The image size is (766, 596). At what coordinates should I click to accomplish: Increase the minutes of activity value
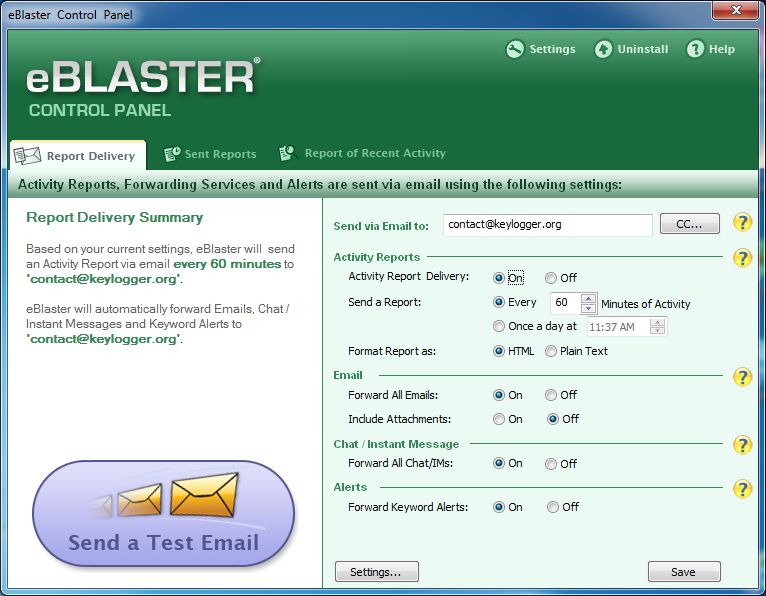(x=589, y=298)
